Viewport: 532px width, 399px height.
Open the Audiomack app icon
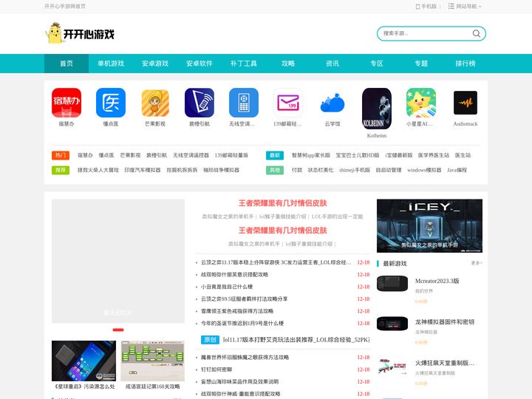point(465,103)
